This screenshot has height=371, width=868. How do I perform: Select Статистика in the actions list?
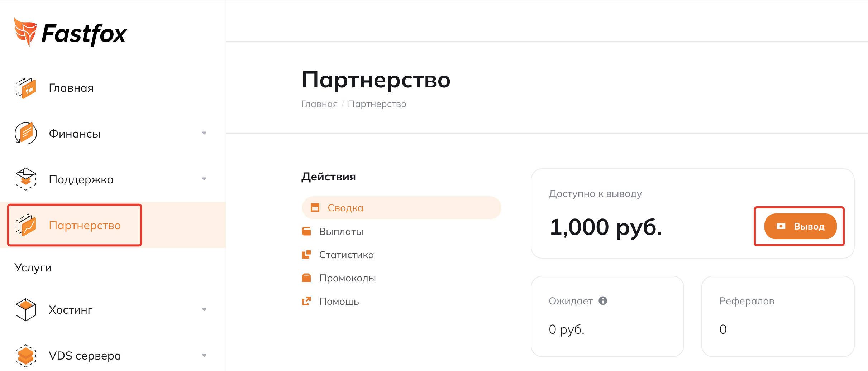(346, 255)
